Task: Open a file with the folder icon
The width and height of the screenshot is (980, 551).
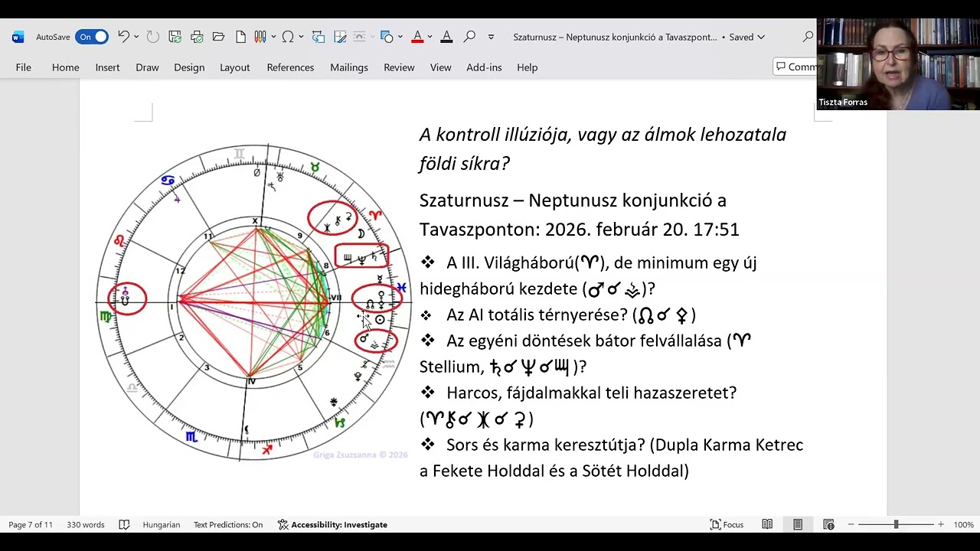Action: click(x=219, y=37)
